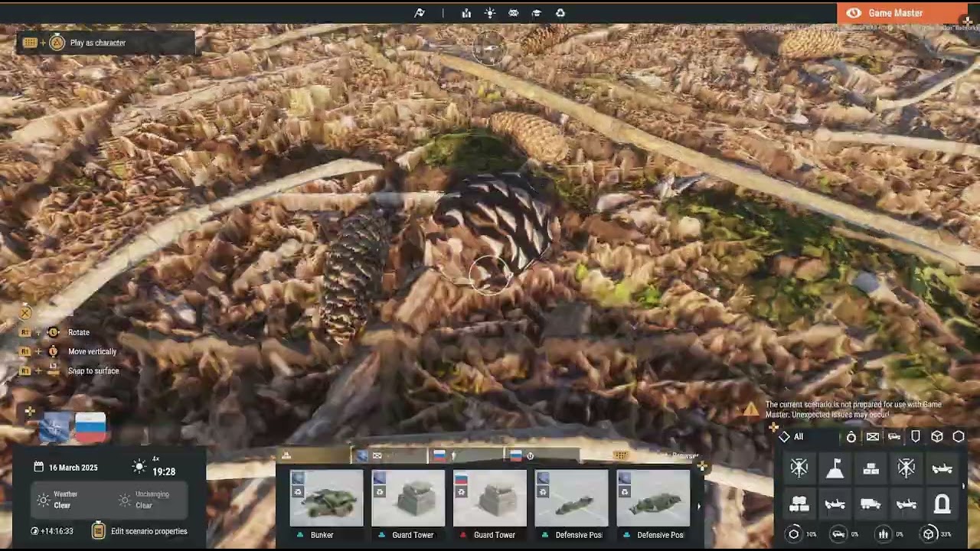Click the scenario properties notebook icon
This screenshot has width=980, height=551.
click(98, 530)
